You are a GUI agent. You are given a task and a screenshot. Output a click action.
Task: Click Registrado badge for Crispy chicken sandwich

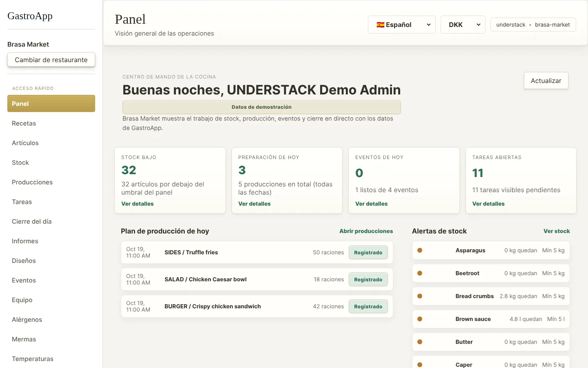point(368,306)
